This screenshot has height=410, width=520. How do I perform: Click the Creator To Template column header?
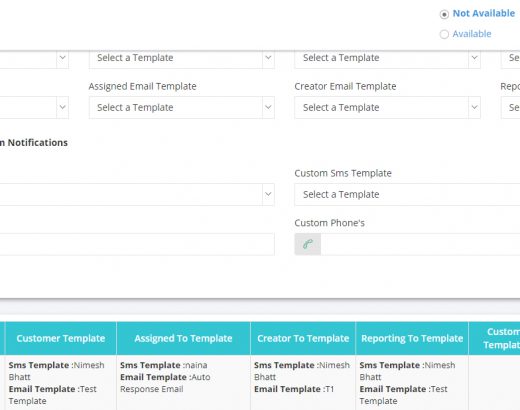[303, 338]
